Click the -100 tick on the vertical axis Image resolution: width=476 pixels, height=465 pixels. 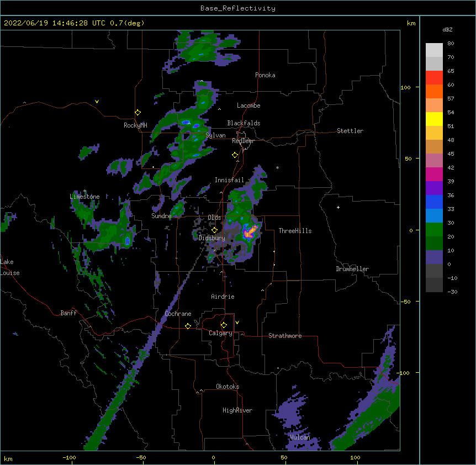pos(404,373)
